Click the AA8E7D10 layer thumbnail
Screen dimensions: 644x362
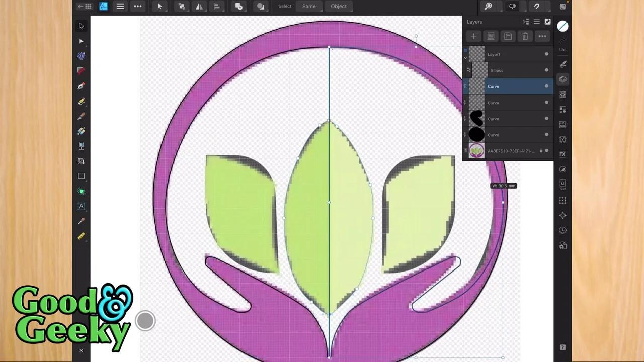click(x=476, y=150)
